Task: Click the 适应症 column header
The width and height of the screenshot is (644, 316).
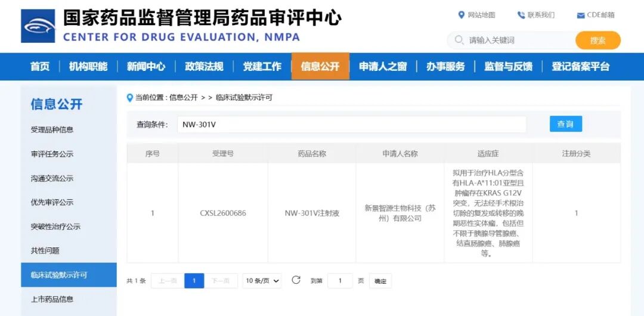Action: click(x=488, y=154)
